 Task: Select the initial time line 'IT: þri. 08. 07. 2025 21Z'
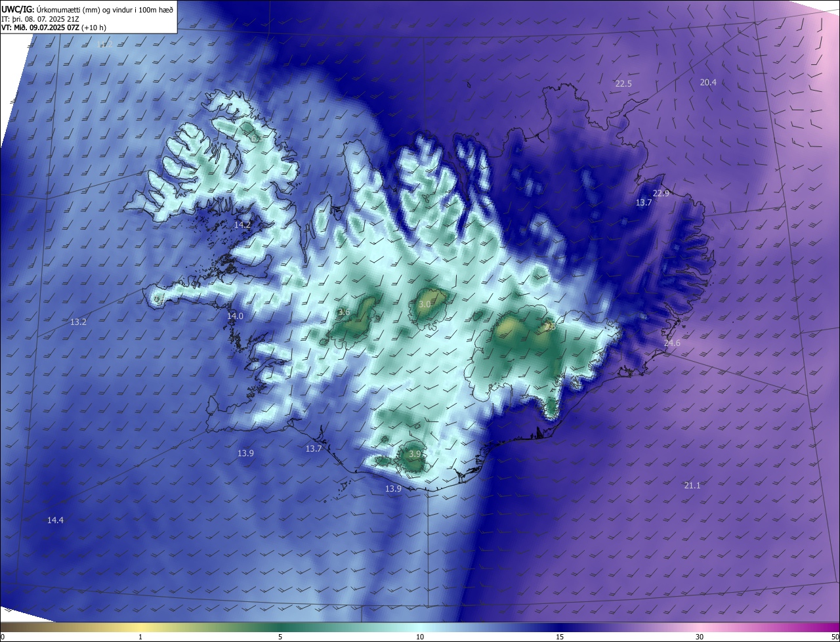tap(41, 19)
